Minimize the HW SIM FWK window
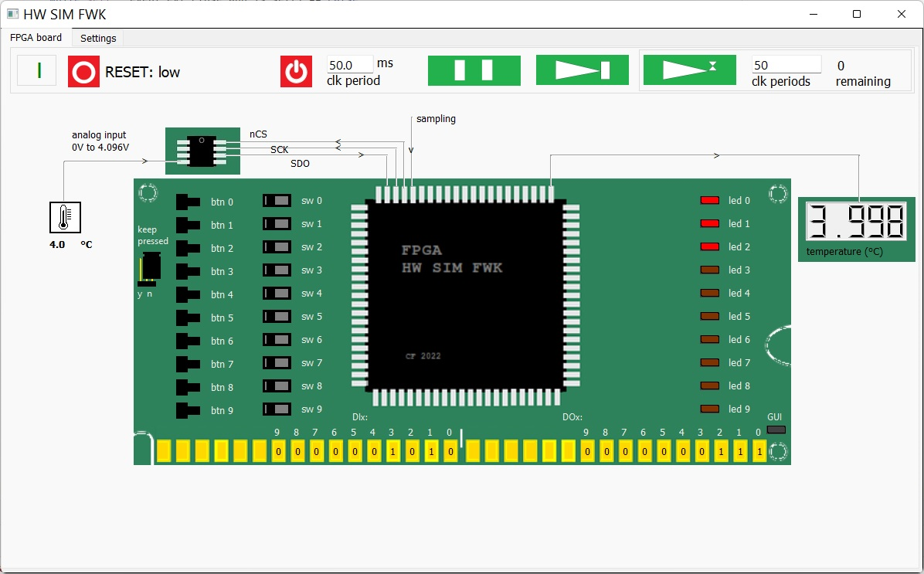Viewport: 924px width, 574px height. click(x=814, y=14)
